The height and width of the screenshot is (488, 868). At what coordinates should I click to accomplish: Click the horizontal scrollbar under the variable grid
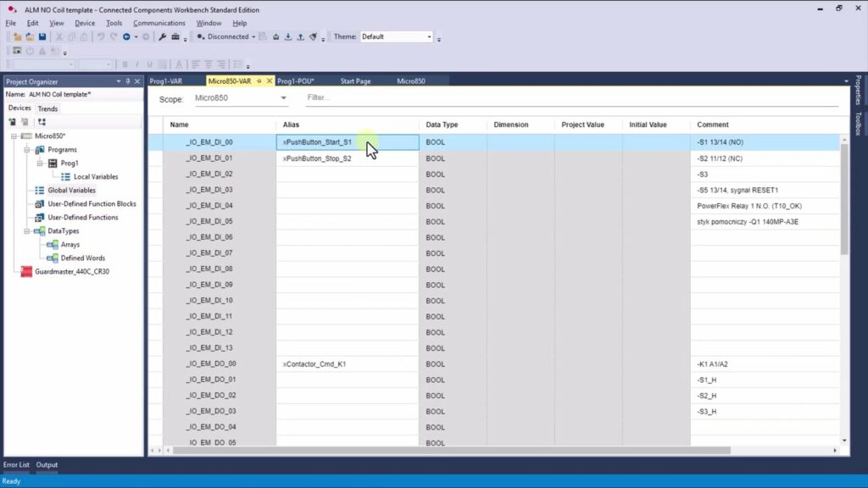451,451
